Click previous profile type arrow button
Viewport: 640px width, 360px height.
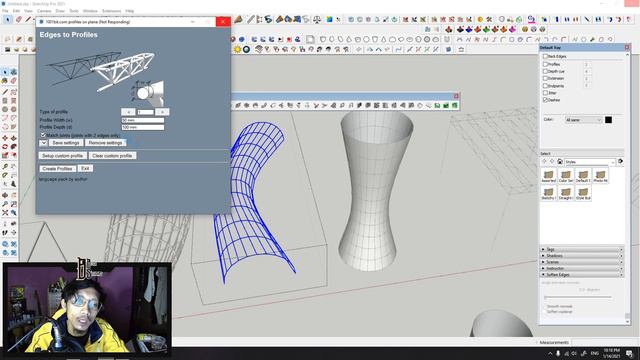(128, 112)
